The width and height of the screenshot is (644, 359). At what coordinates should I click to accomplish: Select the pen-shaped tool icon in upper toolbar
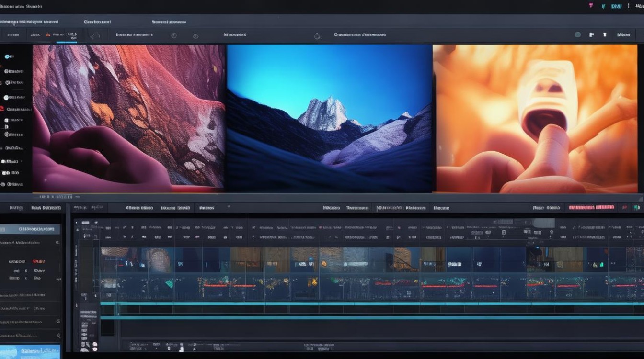(95, 35)
